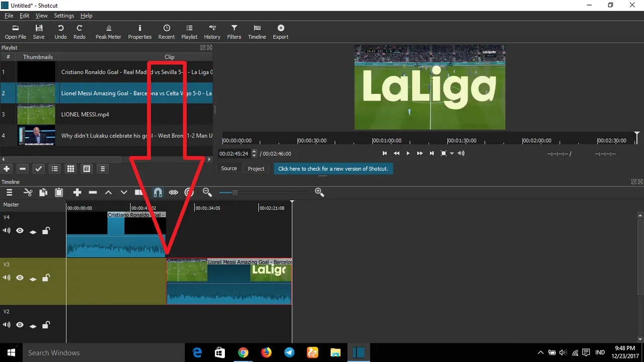Viewport: 644px width, 362px height.
Task: Lift clip with the up chevron icon
Action: pos(108,192)
